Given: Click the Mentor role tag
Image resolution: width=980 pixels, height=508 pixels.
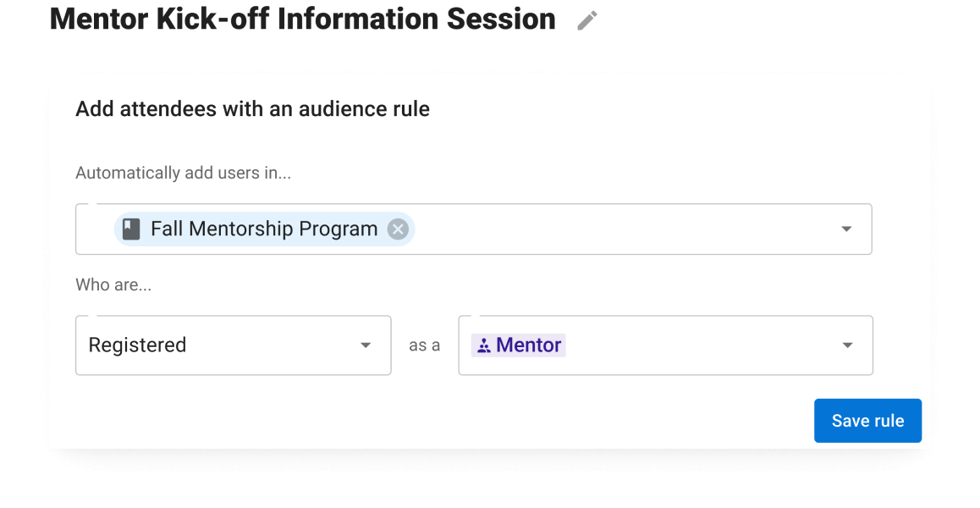Looking at the screenshot, I should click(518, 345).
